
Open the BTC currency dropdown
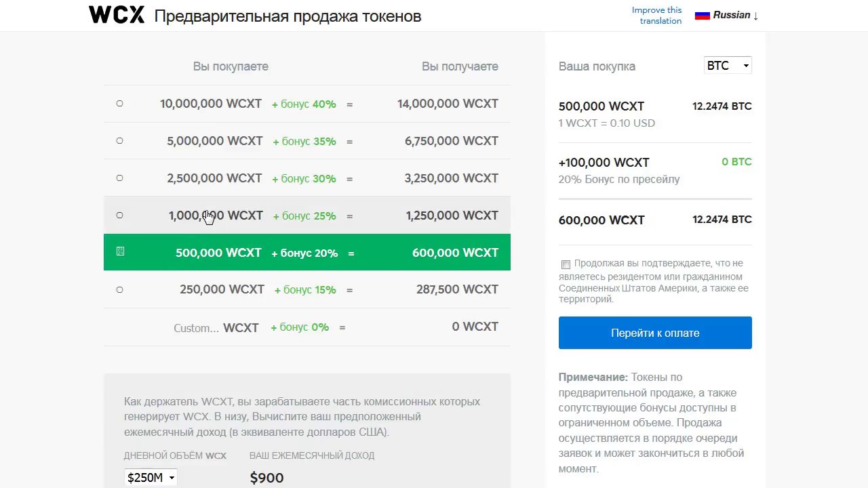point(728,66)
